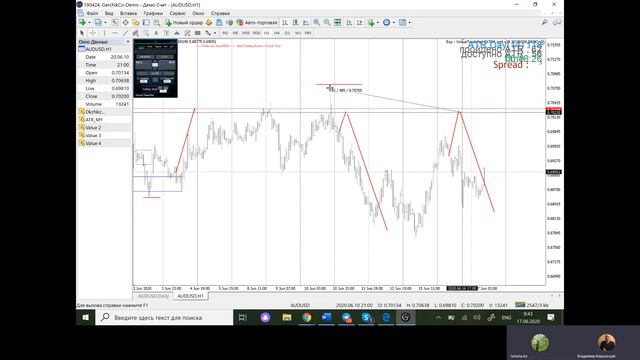Select the Equidistant Channel tool
The width and height of the screenshot is (640, 360).
pyautogui.click(x=135, y=33)
